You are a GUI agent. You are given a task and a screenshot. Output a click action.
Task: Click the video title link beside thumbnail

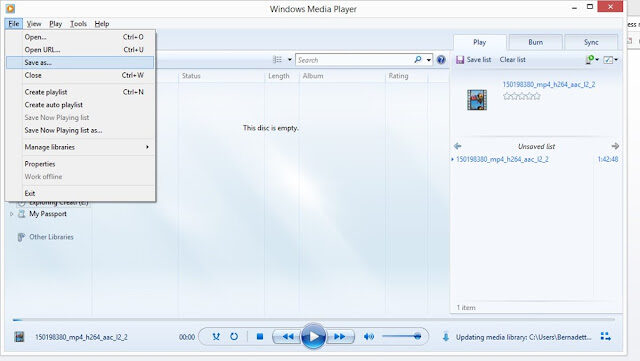(549, 85)
